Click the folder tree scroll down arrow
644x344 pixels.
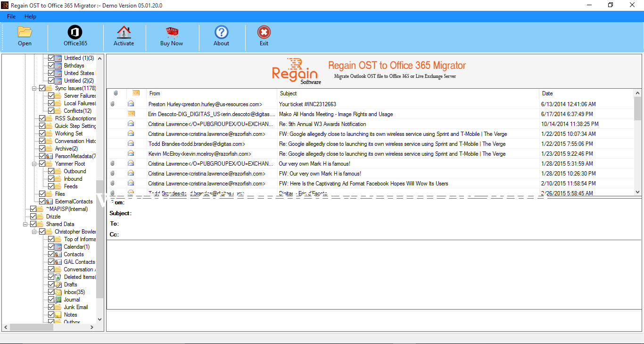99,319
